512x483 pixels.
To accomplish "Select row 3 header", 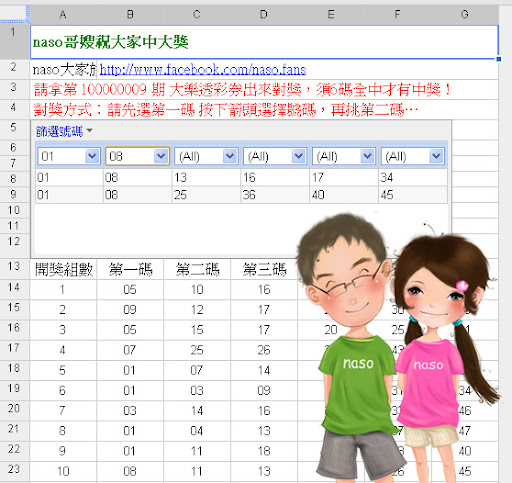I will coord(15,89).
